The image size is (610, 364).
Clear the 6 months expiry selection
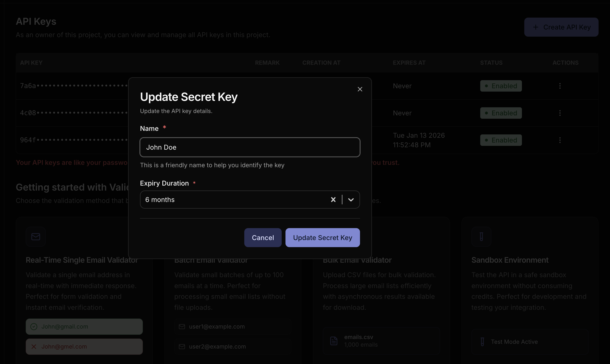[x=333, y=200]
